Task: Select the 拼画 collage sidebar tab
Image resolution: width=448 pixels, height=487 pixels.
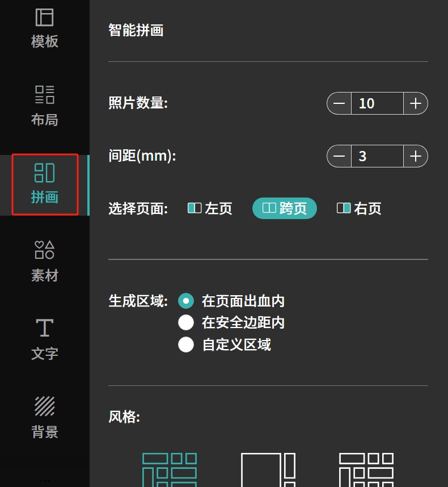Action: (44, 184)
